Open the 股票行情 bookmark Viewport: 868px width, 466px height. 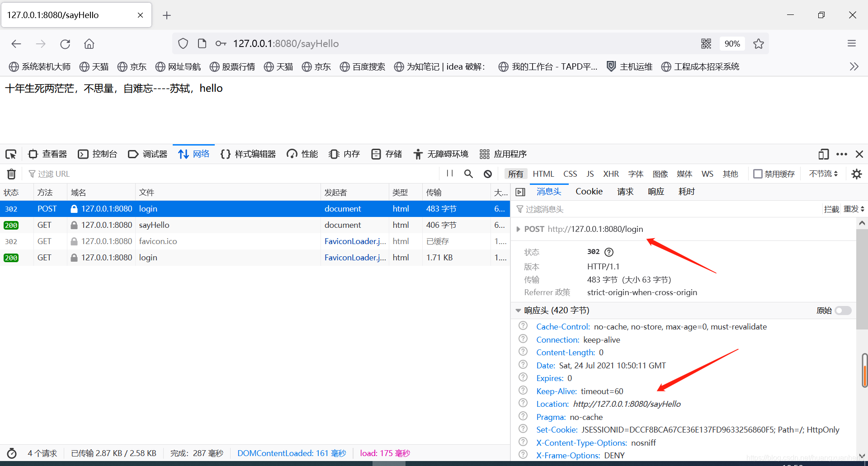pyautogui.click(x=232, y=66)
